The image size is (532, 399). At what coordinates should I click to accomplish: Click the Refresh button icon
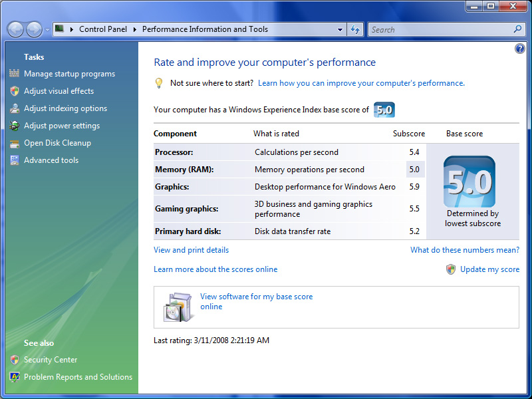[x=355, y=29]
